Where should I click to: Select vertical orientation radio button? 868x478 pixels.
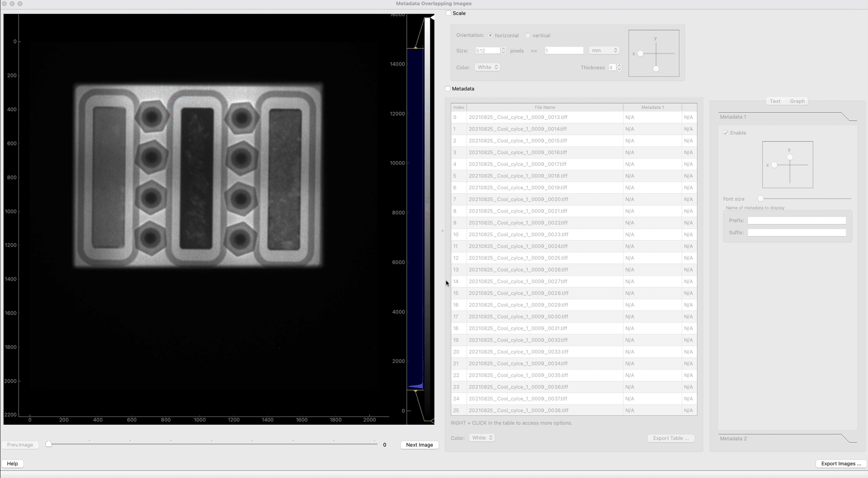coord(528,35)
